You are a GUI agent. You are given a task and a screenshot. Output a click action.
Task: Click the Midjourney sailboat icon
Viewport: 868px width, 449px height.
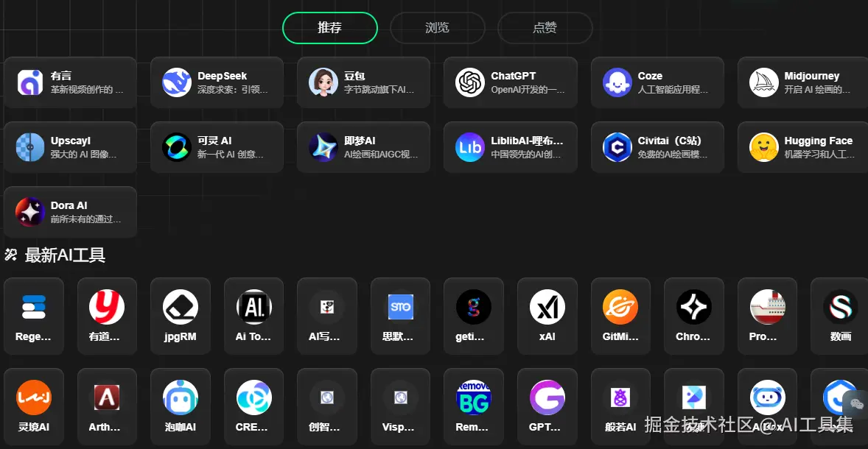tap(764, 82)
